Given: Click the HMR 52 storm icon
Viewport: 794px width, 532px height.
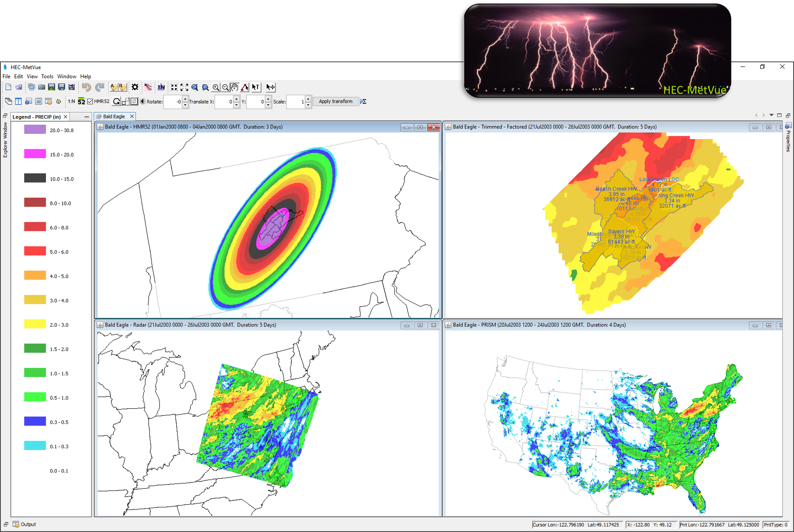Looking at the screenshot, I should coord(82,101).
